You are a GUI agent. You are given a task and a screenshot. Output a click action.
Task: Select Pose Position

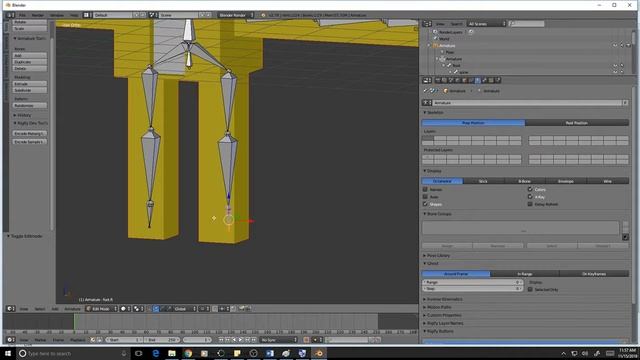[473, 122]
